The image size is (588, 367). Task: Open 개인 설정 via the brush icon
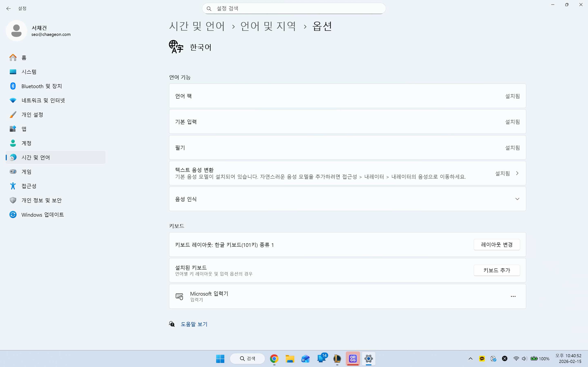[x=13, y=114]
